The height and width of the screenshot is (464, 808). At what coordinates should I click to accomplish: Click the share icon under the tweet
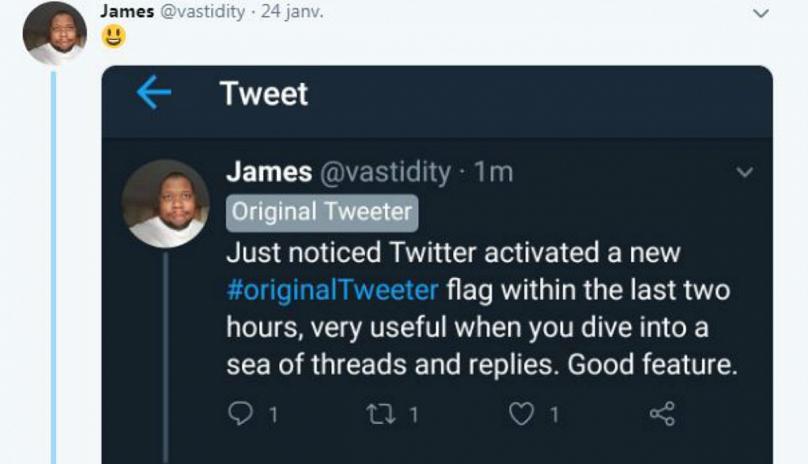(662, 413)
